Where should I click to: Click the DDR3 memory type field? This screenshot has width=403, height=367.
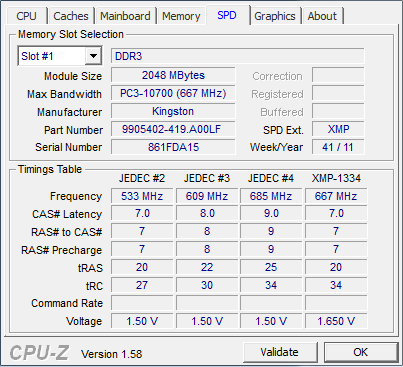[x=238, y=56]
